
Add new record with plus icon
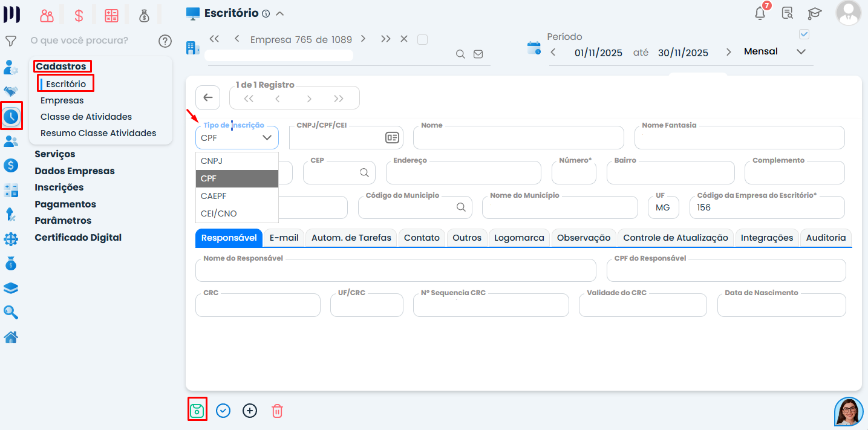click(x=250, y=411)
